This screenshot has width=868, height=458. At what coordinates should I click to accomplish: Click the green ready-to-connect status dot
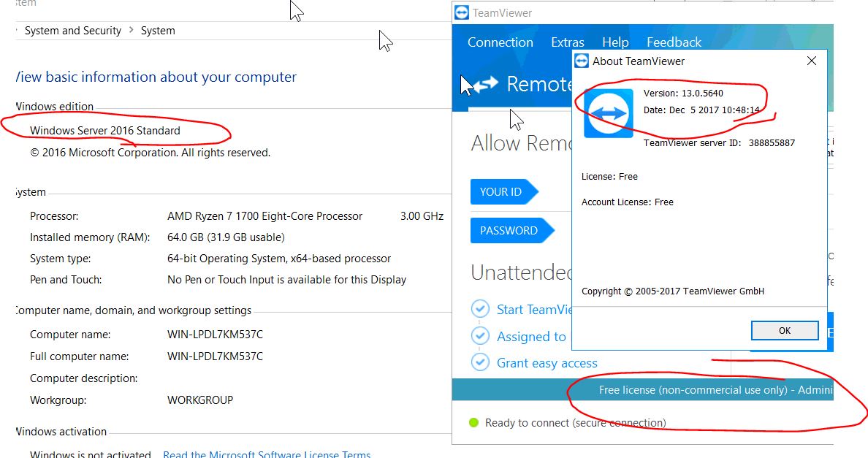473,423
